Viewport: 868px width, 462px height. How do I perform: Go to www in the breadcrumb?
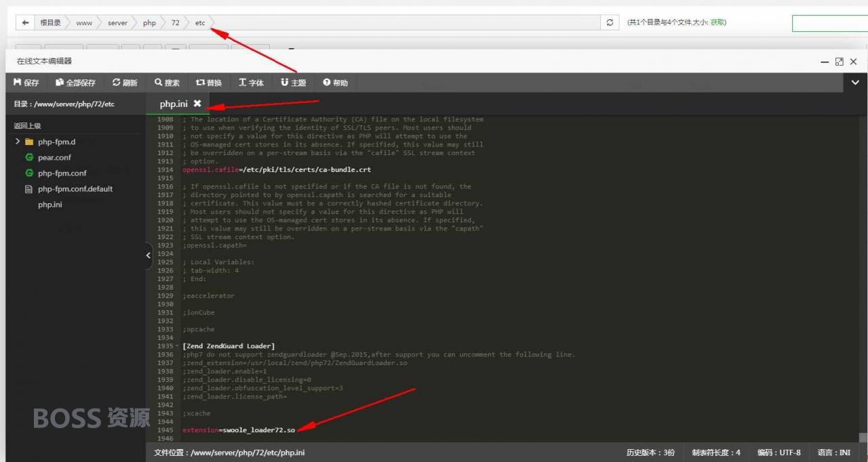point(84,22)
